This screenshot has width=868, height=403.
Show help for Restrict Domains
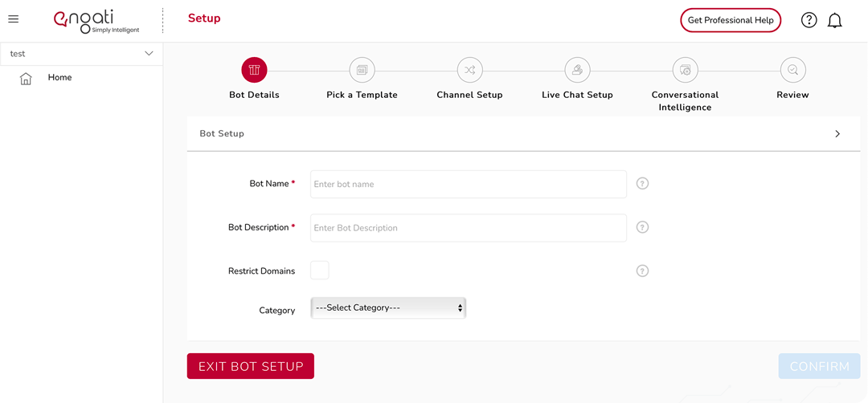click(x=642, y=271)
